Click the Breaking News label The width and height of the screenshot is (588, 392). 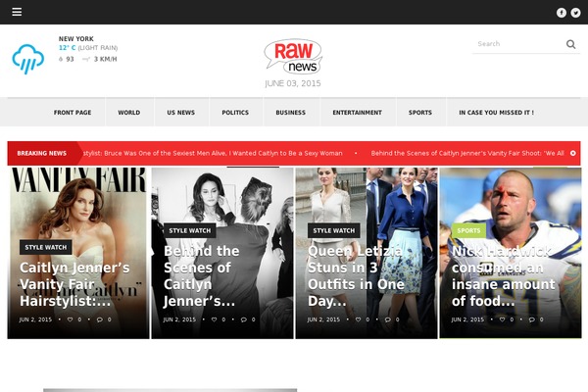(41, 153)
